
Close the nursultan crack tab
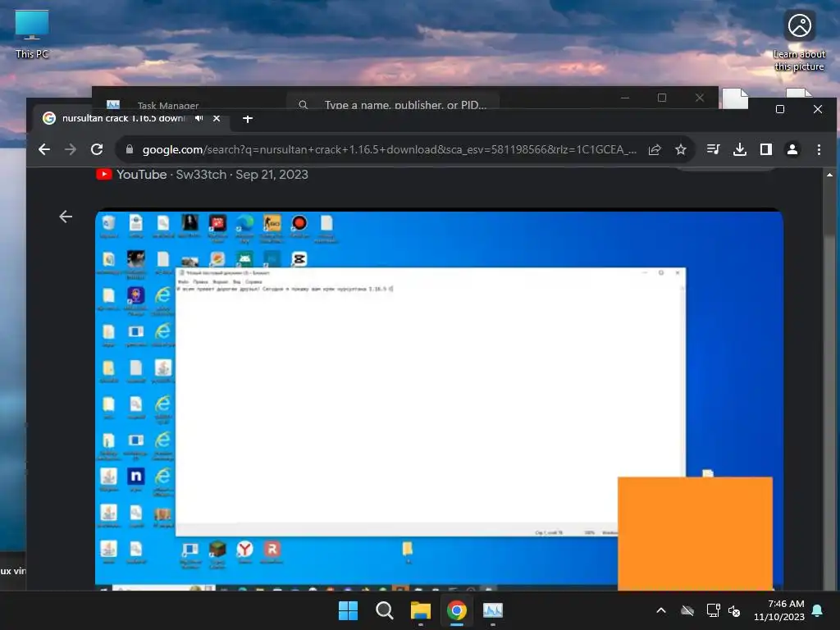click(x=217, y=118)
